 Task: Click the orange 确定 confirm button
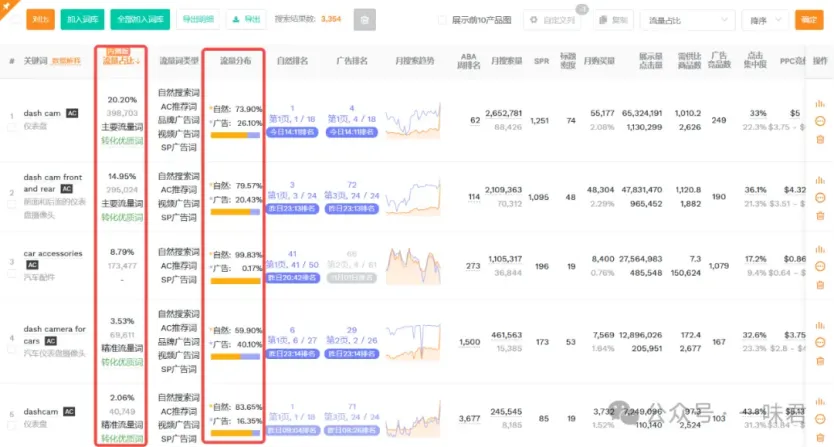tap(809, 20)
